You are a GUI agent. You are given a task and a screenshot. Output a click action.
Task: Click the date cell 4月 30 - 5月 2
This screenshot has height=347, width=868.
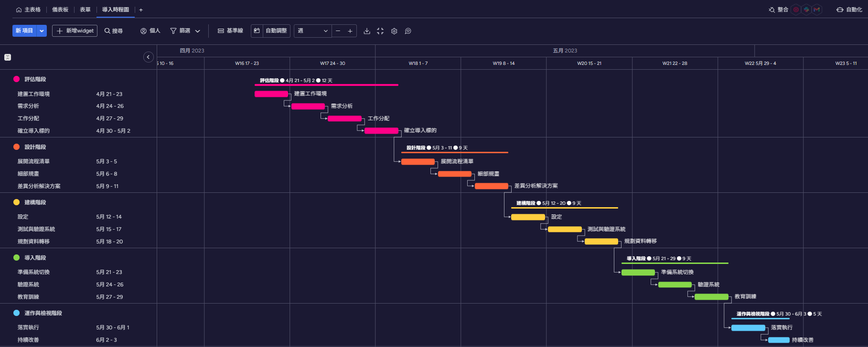113,131
